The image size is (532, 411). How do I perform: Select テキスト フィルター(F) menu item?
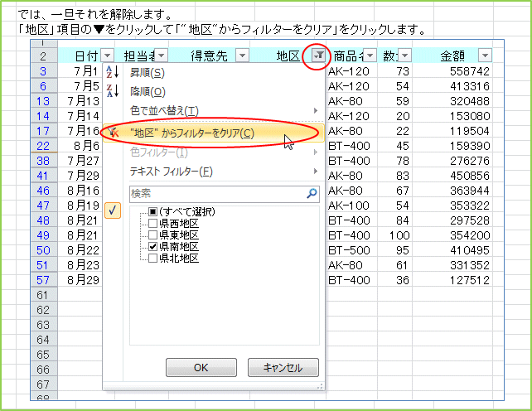214,172
